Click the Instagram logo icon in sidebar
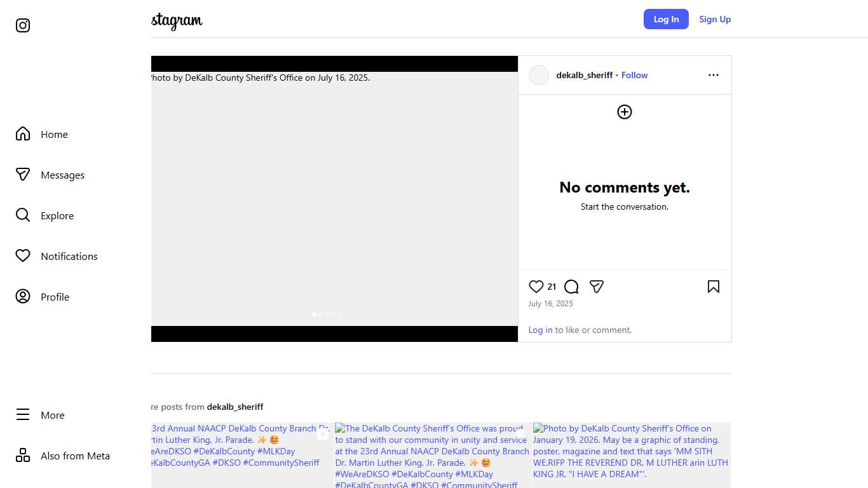Viewport: 868px width, 488px height. [x=23, y=25]
